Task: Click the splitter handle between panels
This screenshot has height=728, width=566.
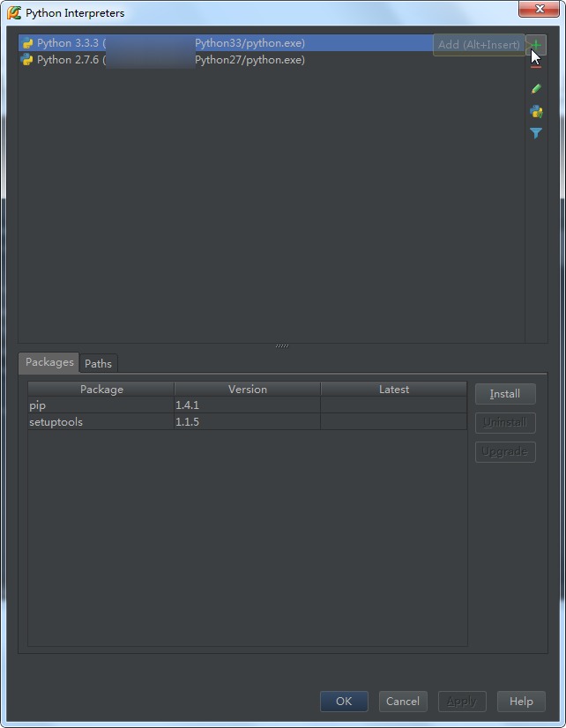Action: click(282, 345)
